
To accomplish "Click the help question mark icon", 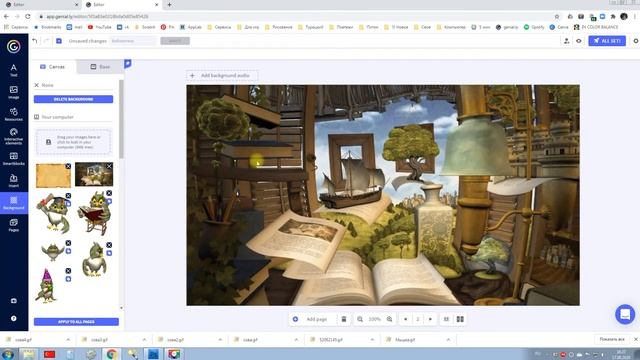I will pos(13,318).
